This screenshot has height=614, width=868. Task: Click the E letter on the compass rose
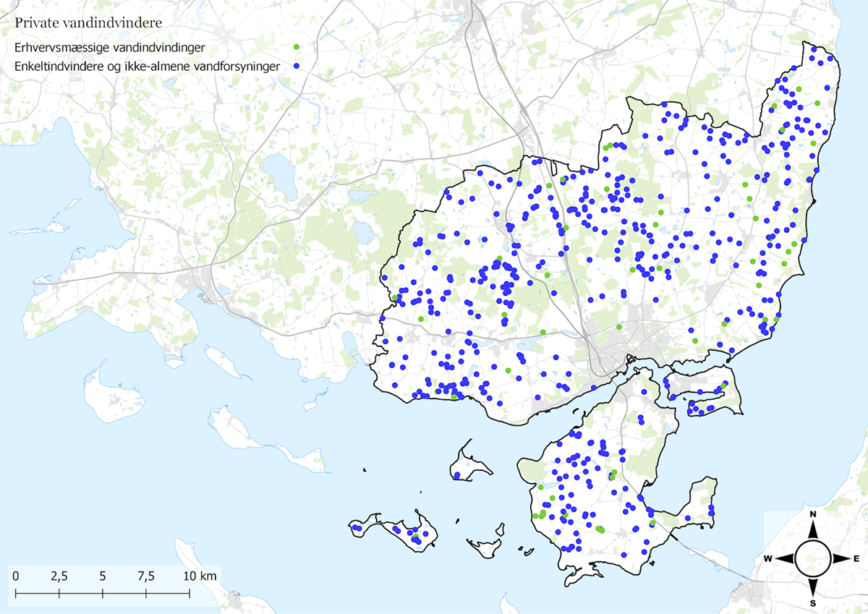pyautogui.click(x=856, y=558)
